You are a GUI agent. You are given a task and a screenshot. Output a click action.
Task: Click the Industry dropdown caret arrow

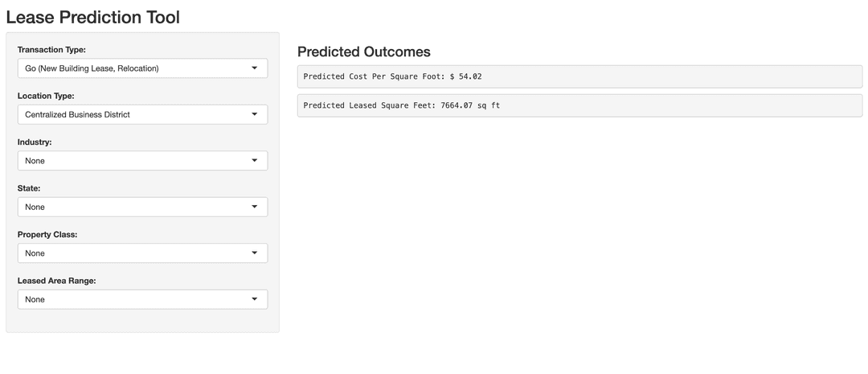[255, 161]
